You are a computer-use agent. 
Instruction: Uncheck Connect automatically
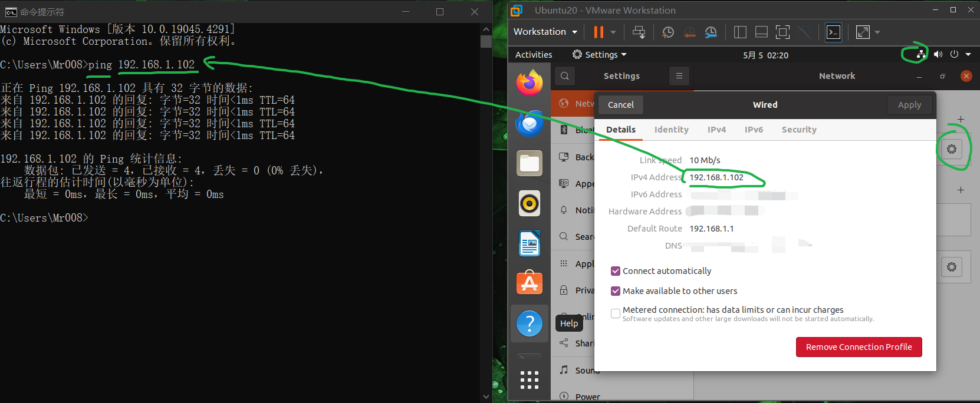[616, 271]
